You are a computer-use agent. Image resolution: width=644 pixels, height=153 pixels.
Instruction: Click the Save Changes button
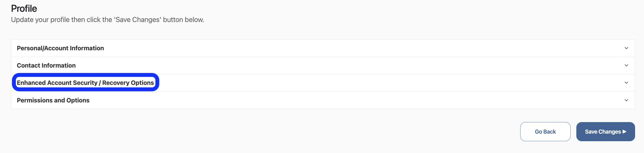pyautogui.click(x=603, y=132)
